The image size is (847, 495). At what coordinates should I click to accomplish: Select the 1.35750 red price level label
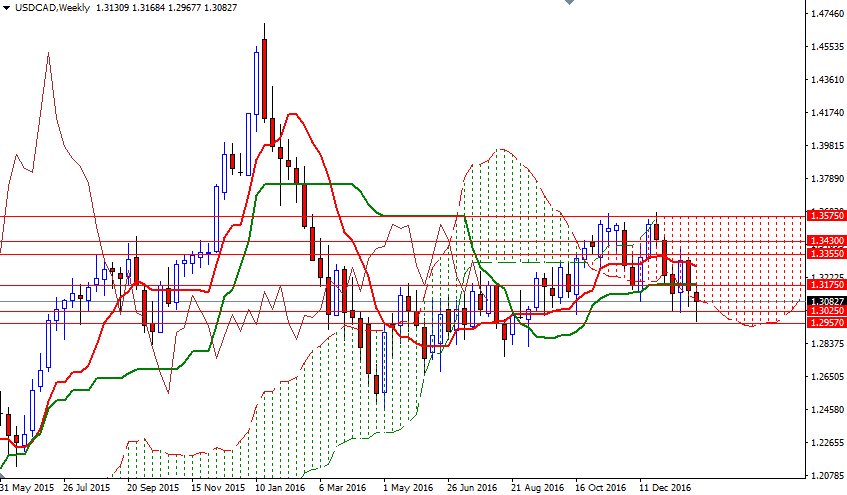(826, 216)
